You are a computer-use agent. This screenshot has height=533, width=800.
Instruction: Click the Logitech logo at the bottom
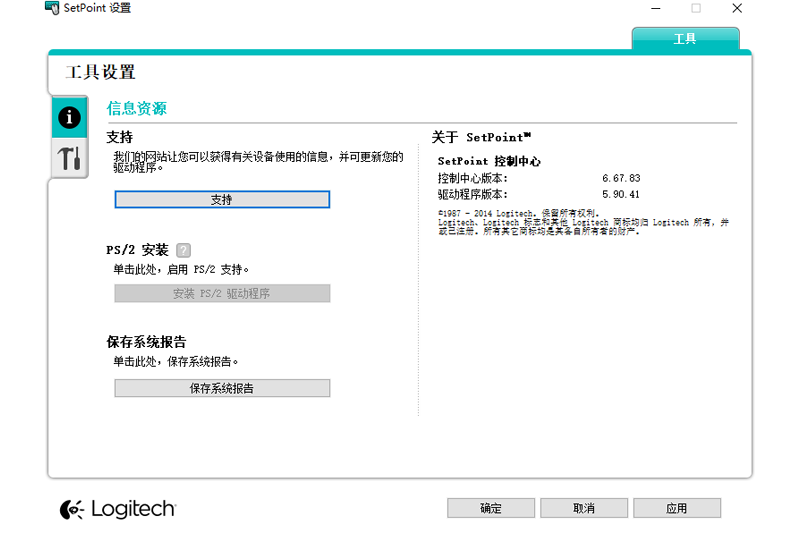[x=118, y=509]
